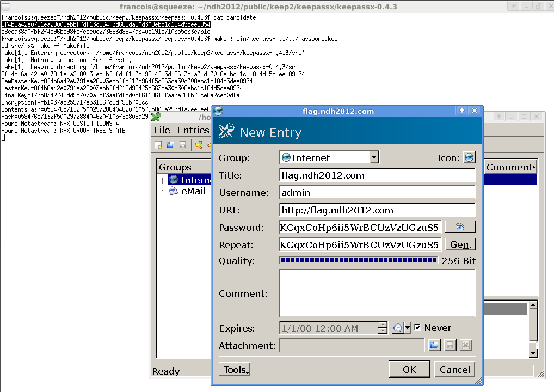Click the Gen. password generator button
This screenshot has width=554, height=392.
click(460, 244)
